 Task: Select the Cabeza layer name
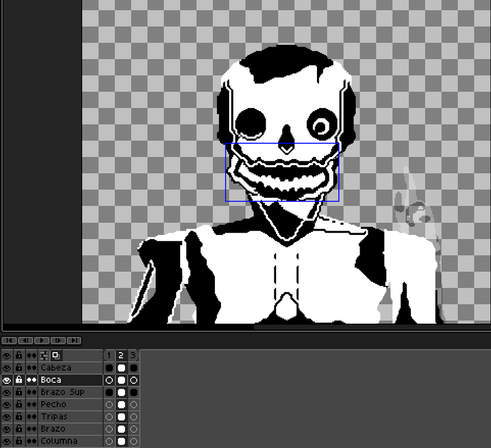coord(70,367)
